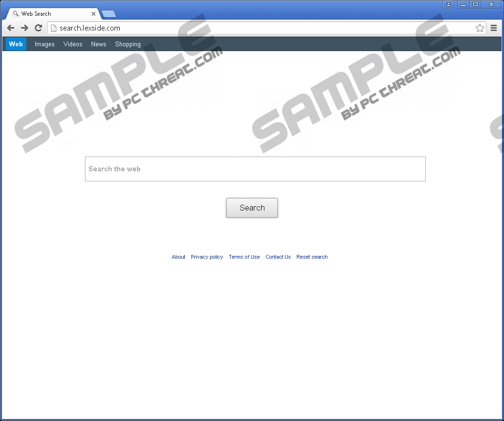
Task: View site info via the page icon
Action: point(53,28)
